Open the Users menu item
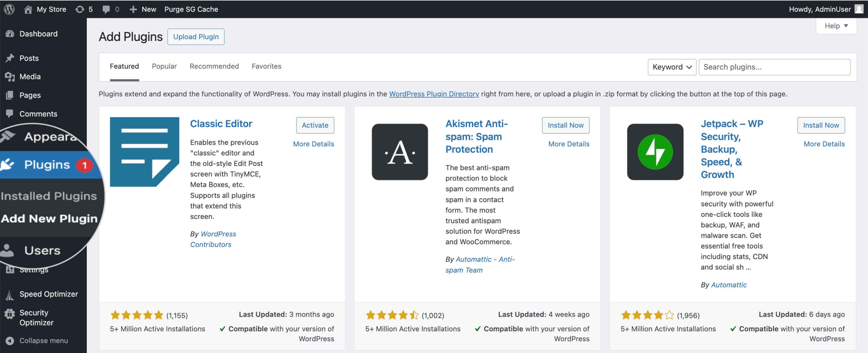868x353 pixels. (42, 250)
